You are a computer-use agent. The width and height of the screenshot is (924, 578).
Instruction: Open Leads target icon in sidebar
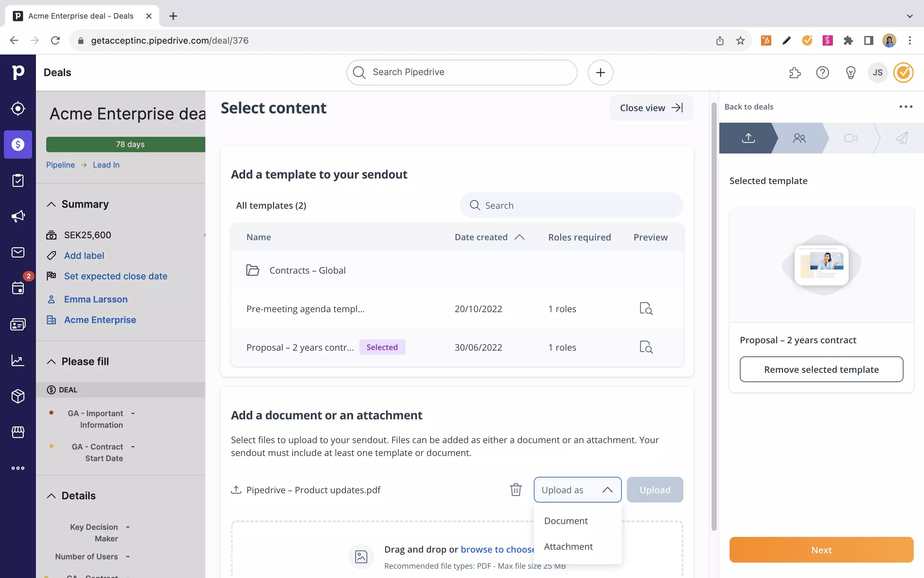[18, 109]
